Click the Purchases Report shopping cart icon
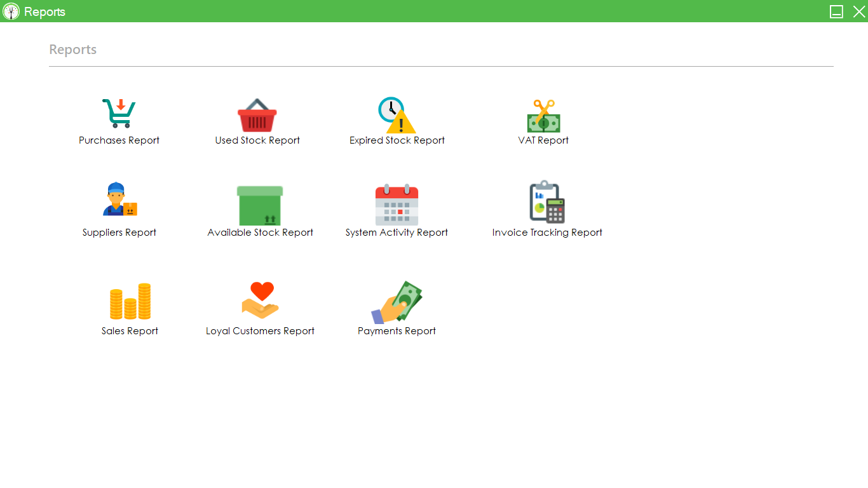Screen dimensions: 868x488 [x=119, y=113]
